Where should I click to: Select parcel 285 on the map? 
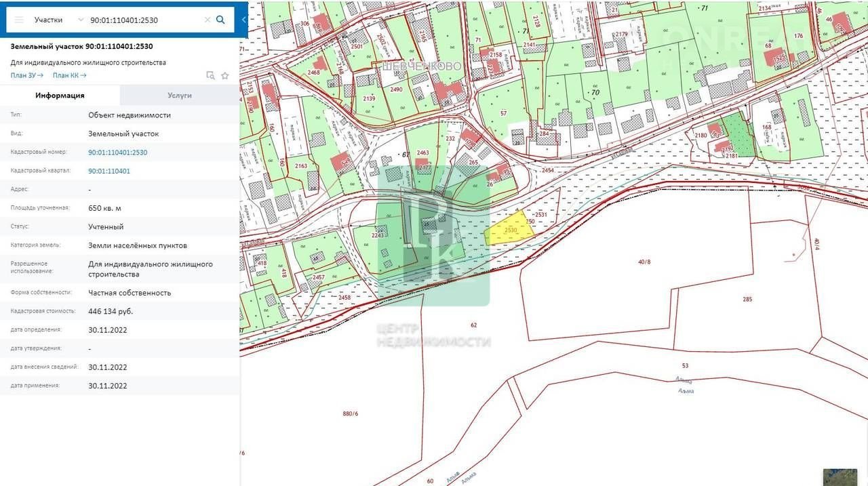pyautogui.click(x=747, y=299)
